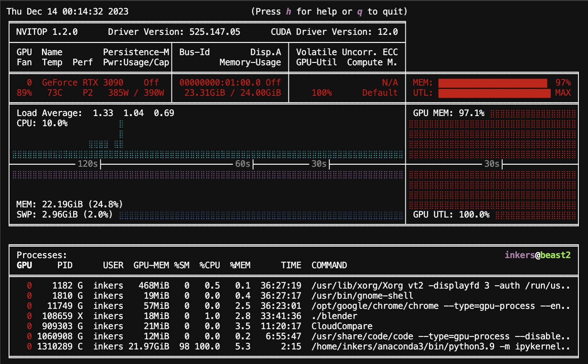
Task: Click the GPU-MEM column header
Action: click(x=151, y=265)
